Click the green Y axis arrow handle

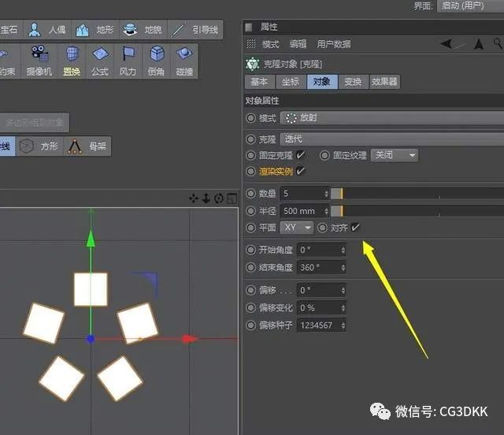pyautogui.click(x=91, y=238)
